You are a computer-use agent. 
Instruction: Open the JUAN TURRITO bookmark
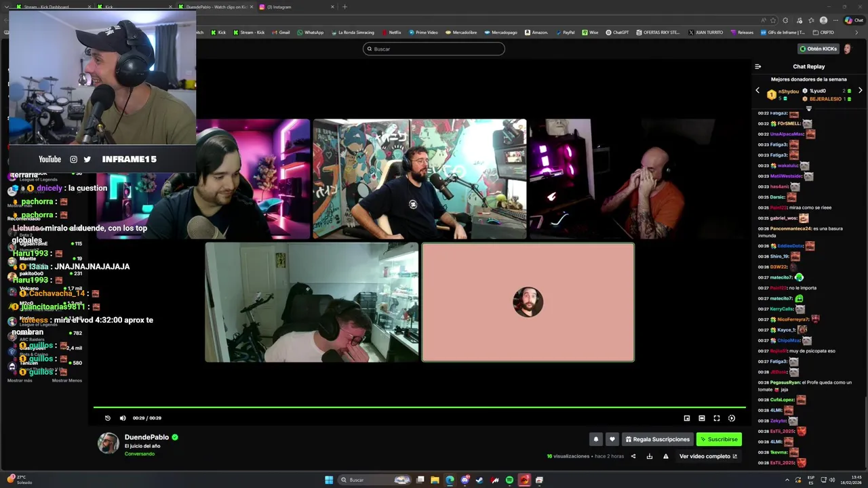point(706,33)
